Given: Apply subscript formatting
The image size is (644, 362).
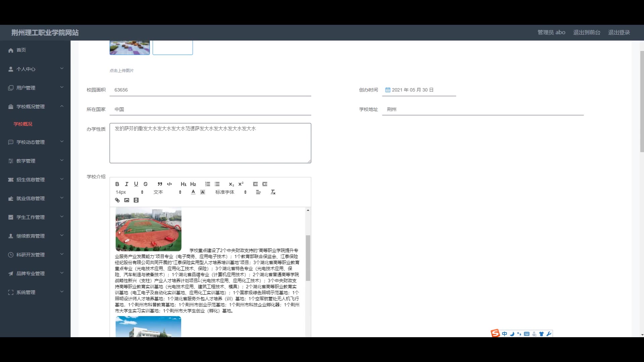Looking at the screenshot, I should point(231,184).
